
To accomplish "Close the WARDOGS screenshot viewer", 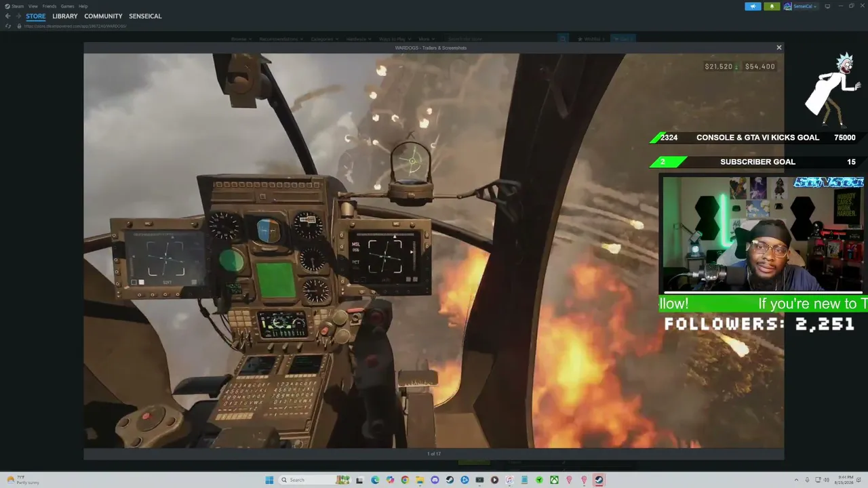I will point(778,47).
